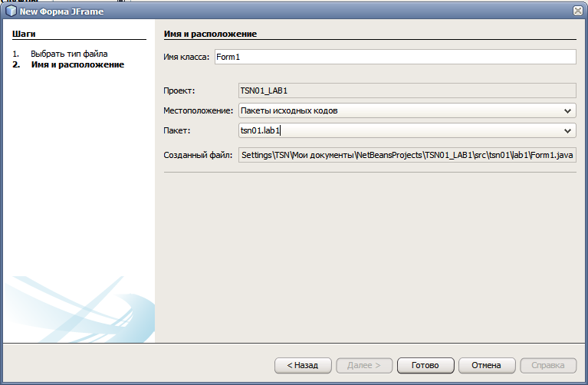588x385 pixels.
Task: Close the New Форма JFrame dialog
Action: pos(577,10)
